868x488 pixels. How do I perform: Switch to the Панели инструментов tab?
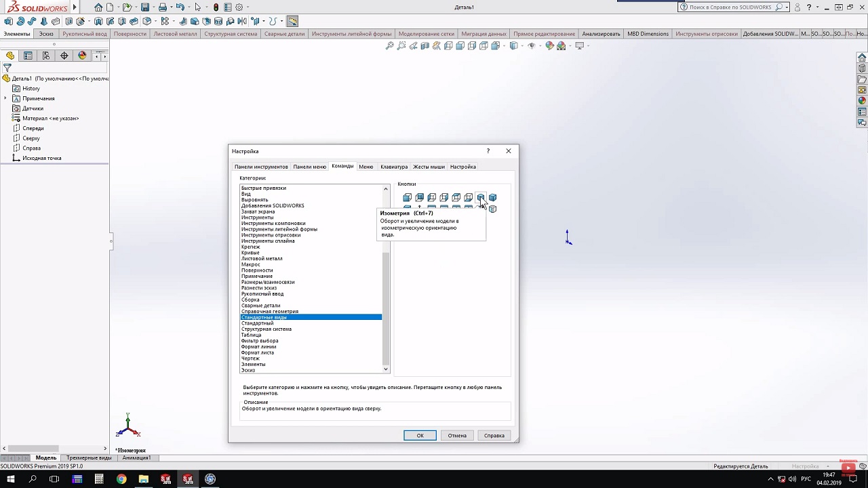261,167
